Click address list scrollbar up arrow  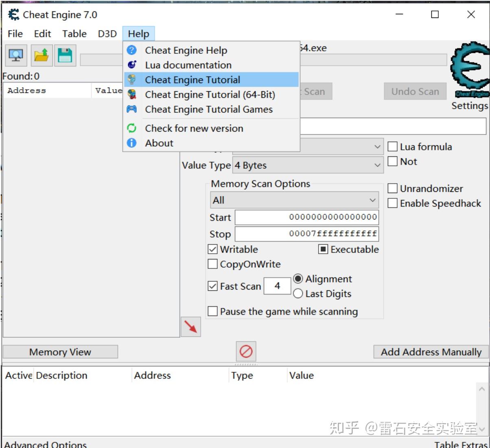(x=482, y=389)
